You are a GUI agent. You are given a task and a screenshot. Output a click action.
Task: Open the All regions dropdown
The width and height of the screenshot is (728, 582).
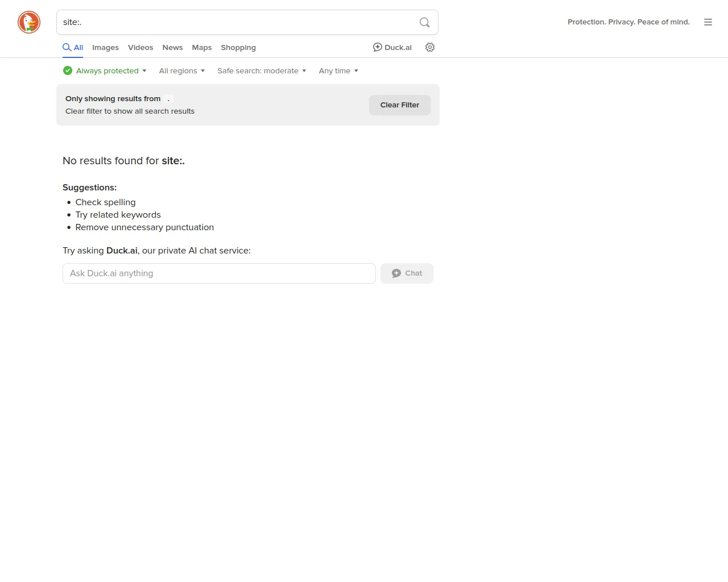pyautogui.click(x=181, y=70)
